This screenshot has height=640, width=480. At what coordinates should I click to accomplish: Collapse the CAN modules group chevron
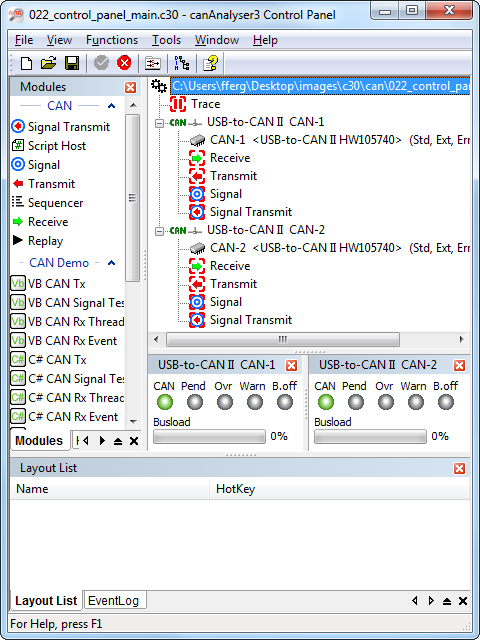tap(111, 106)
